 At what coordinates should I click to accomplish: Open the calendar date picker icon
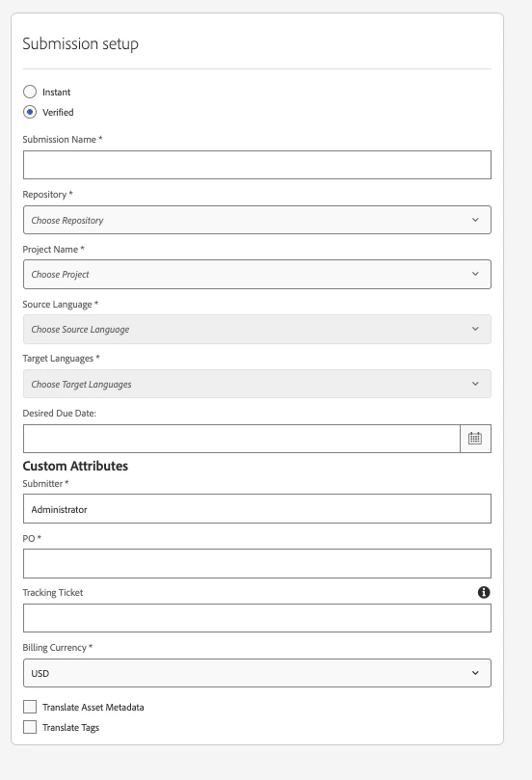click(475, 439)
